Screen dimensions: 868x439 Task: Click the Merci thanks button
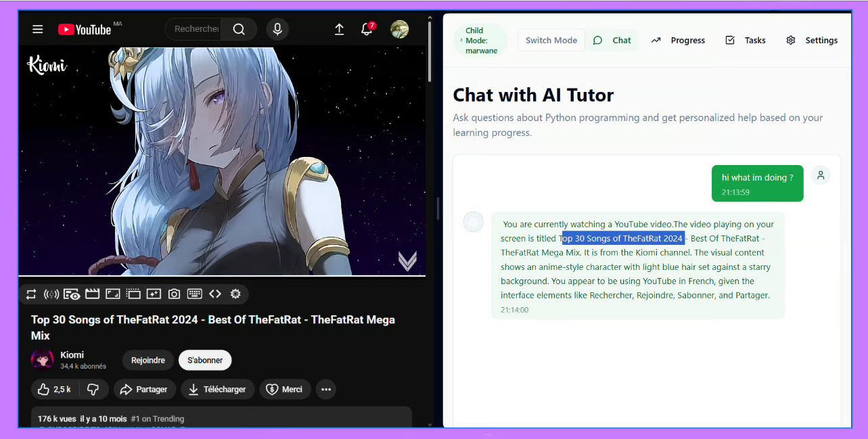[x=285, y=389]
